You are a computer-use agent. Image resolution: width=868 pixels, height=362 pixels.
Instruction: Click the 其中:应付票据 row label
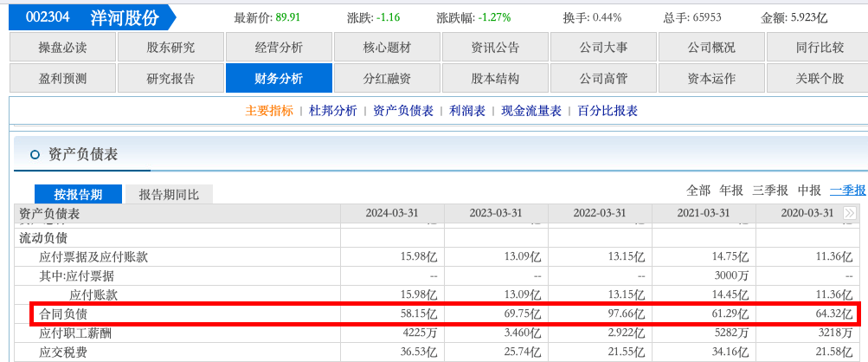pyautogui.click(x=76, y=276)
